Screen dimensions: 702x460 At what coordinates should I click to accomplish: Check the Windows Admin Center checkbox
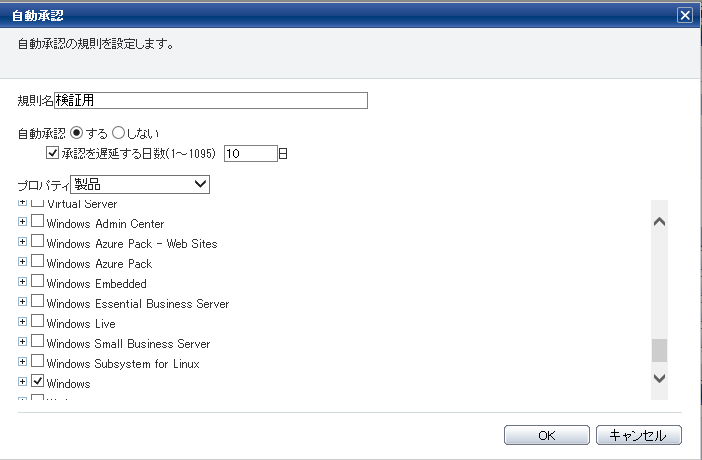pos(38,223)
